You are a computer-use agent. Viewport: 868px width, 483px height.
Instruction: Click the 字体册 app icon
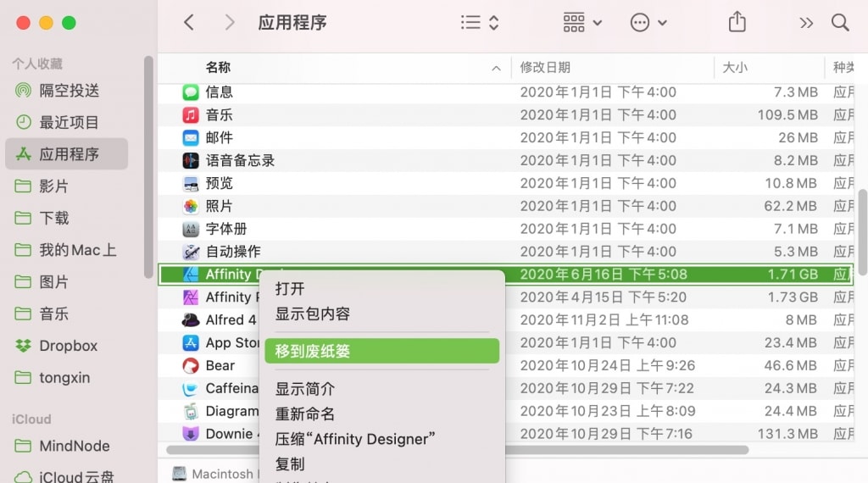[x=191, y=229]
